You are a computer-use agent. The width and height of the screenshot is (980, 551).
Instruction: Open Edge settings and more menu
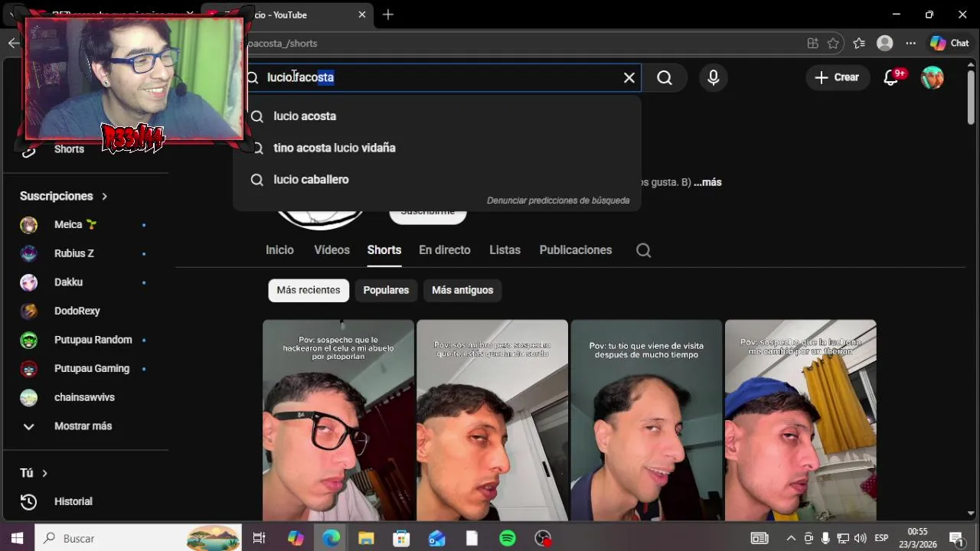(910, 44)
